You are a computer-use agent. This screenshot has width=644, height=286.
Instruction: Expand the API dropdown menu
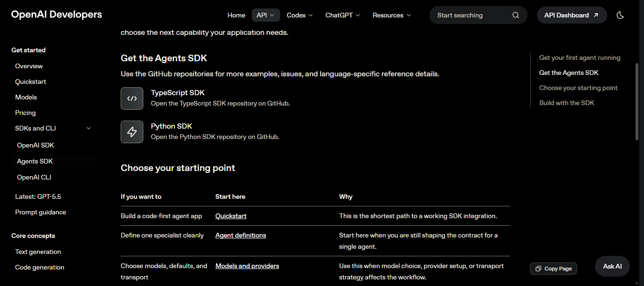point(266,15)
